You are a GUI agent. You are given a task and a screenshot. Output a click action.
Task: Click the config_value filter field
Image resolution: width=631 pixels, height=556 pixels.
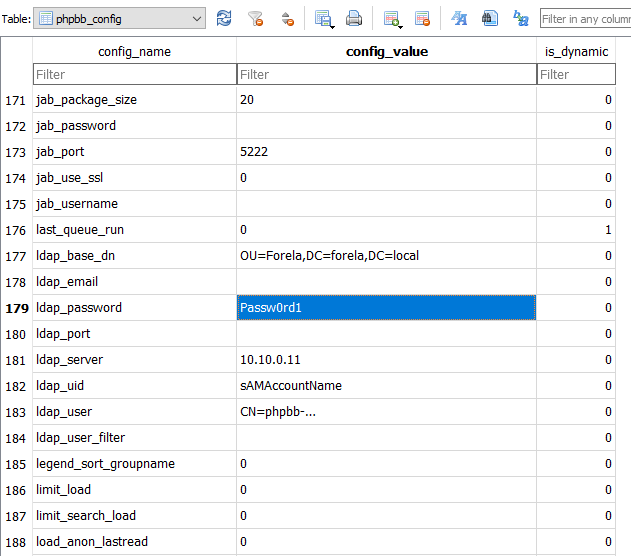tap(386, 75)
